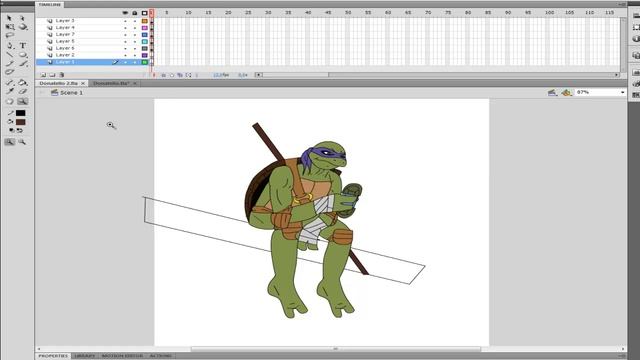
Task: Switch to Donatello 2.fla document tab
Action: pyautogui.click(x=58, y=83)
